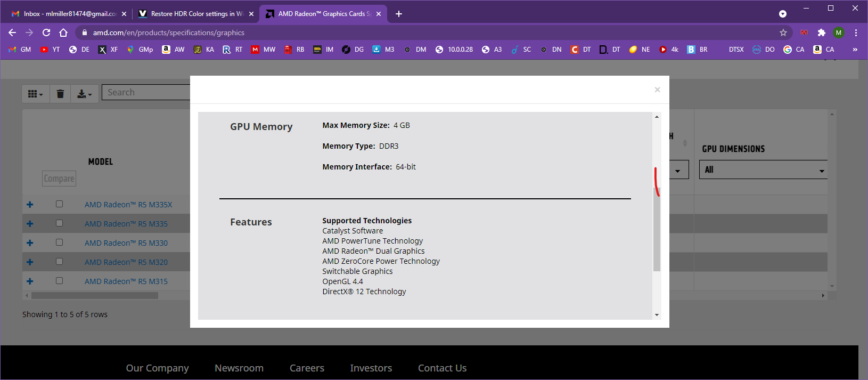
Task: Open GPU Dimensions All filter dropdown
Action: pyautogui.click(x=764, y=170)
